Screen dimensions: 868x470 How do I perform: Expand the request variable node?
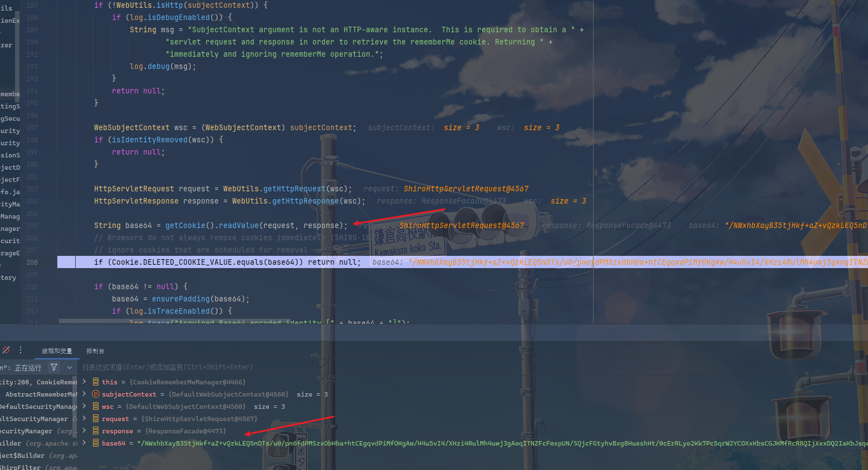84,418
